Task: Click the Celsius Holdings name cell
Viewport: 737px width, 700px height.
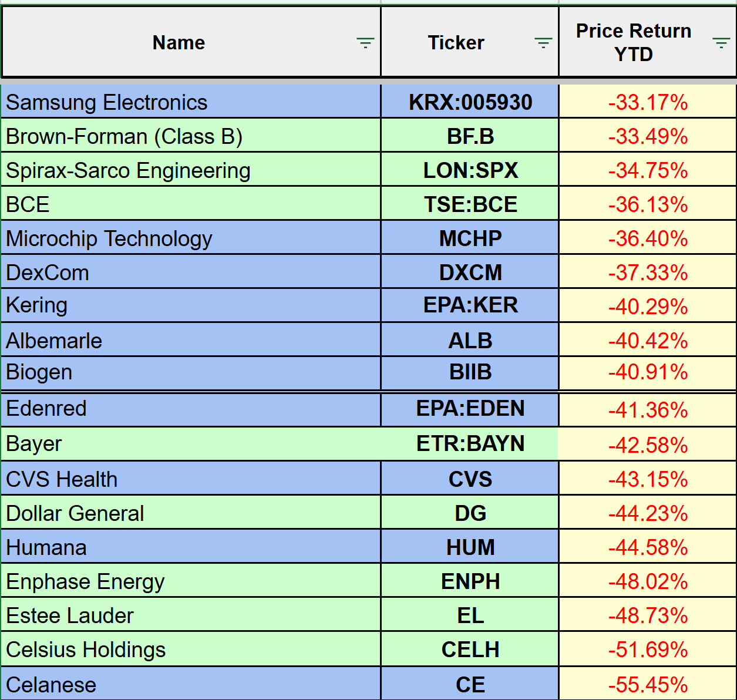Action: 86,649
